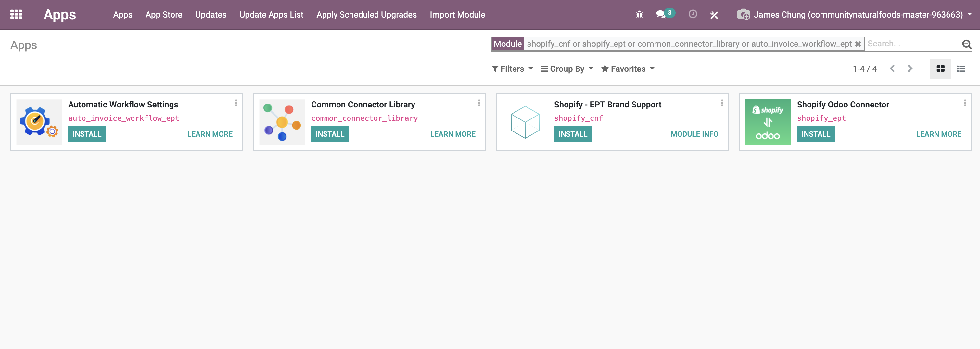
Task: Expand the Favorites dropdown
Action: point(628,69)
